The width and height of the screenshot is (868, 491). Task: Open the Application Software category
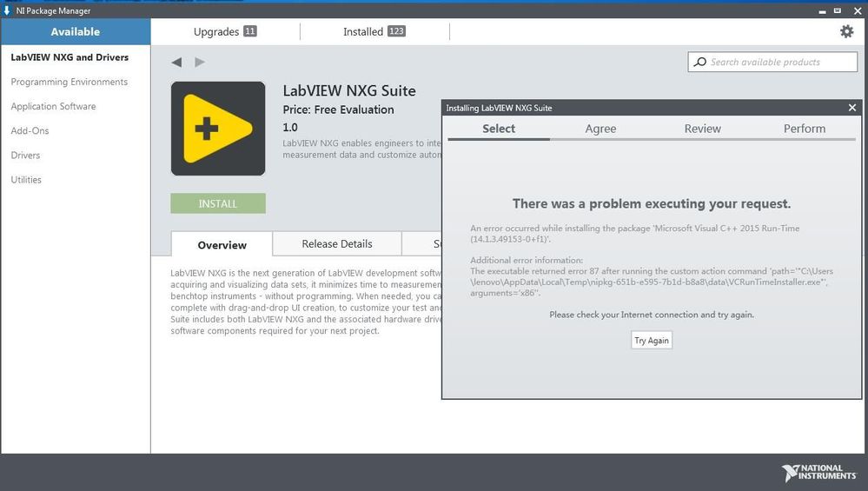[x=53, y=106]
